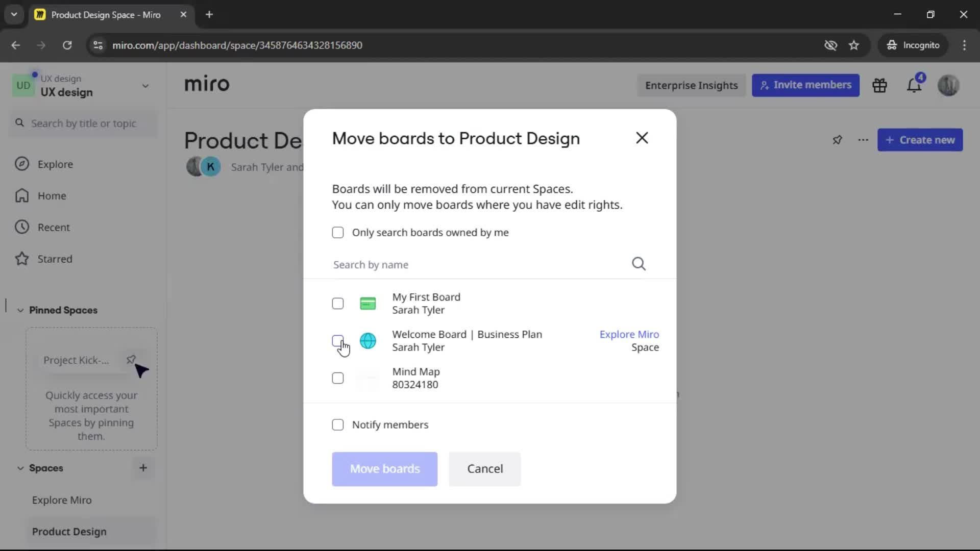Click Welcome Board globe thumbnail
Image resolution: width=980 pixels, height=551 pixels.
(x=367, y=341)
